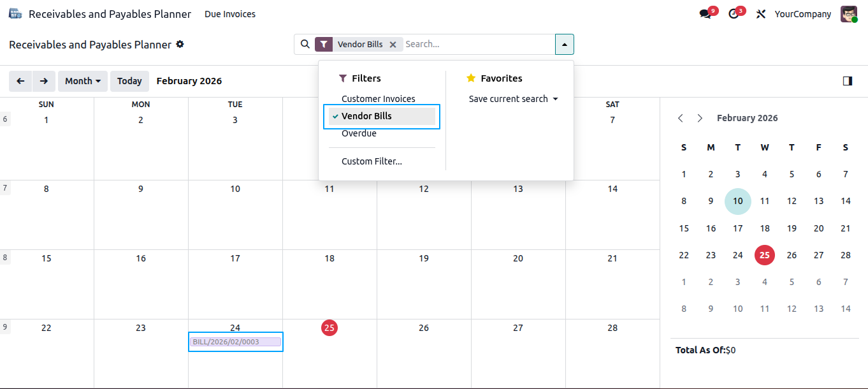Expand the Month scale dropdown

pos(83,81)
